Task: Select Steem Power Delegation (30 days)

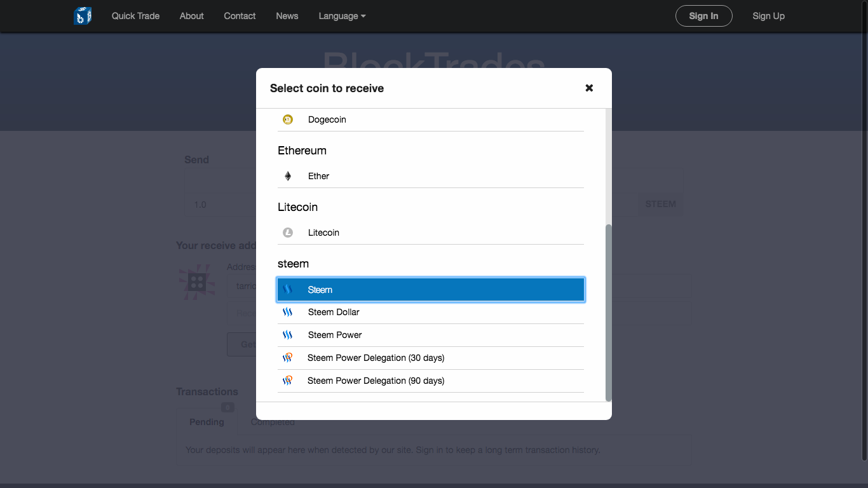Action: [x=431, y=358]
